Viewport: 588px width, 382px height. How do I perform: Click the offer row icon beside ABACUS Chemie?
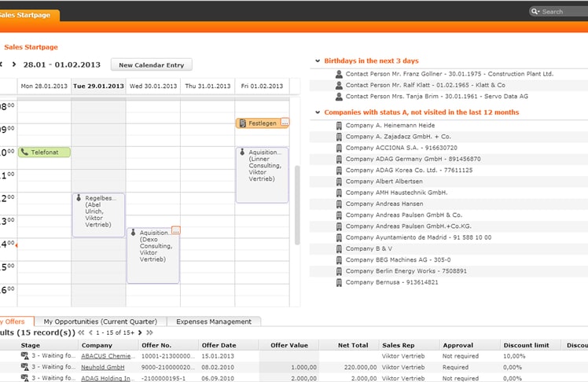tap(24, 356)
